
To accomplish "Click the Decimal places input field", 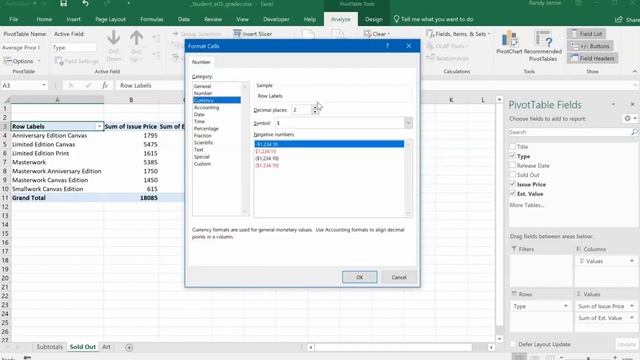I will point(301,110).
